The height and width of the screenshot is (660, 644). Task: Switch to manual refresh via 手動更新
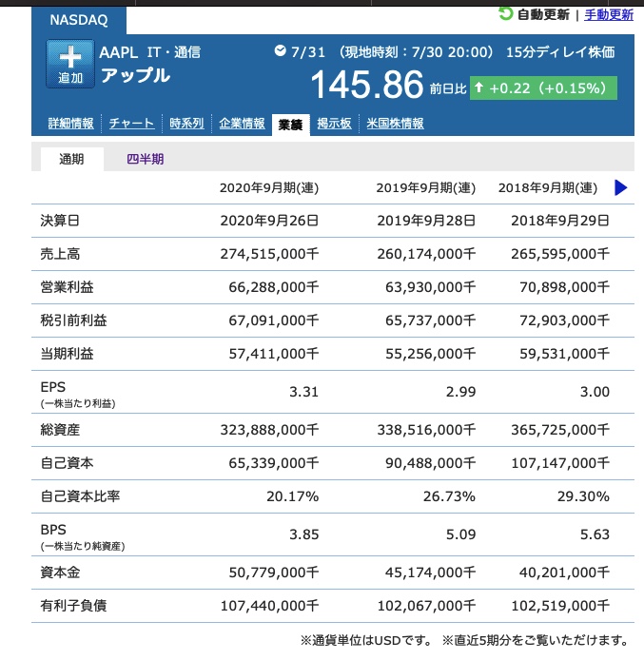point(609,14)
